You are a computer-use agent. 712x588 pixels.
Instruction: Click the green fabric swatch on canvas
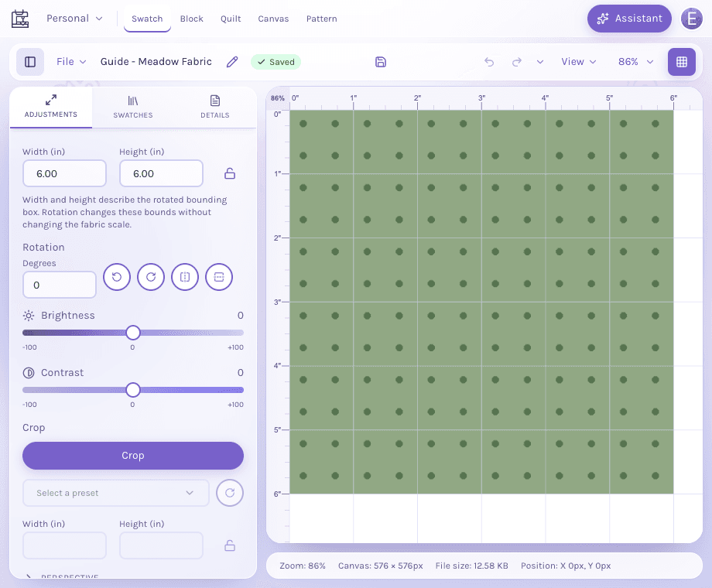click(x=481, y=302)
